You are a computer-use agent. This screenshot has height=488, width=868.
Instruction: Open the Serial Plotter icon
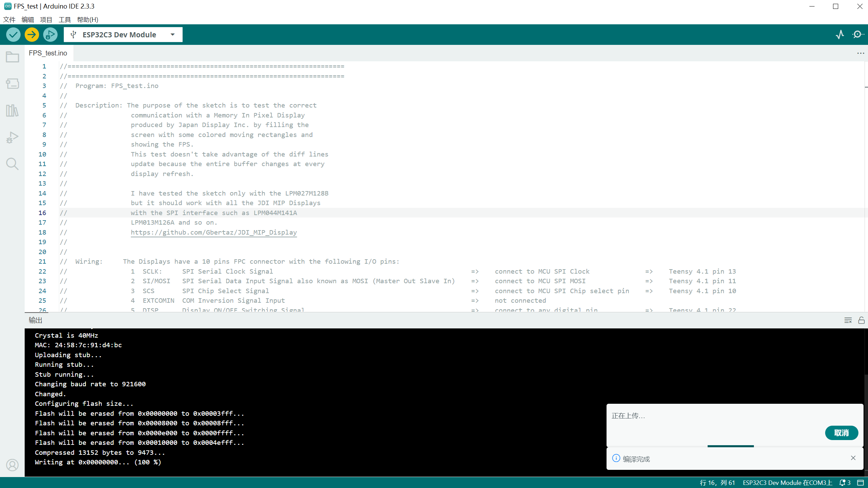click(840, 35)
